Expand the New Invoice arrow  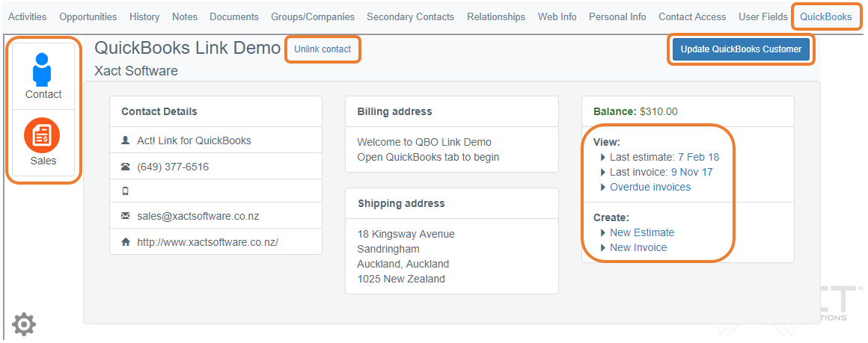[603, 248]
